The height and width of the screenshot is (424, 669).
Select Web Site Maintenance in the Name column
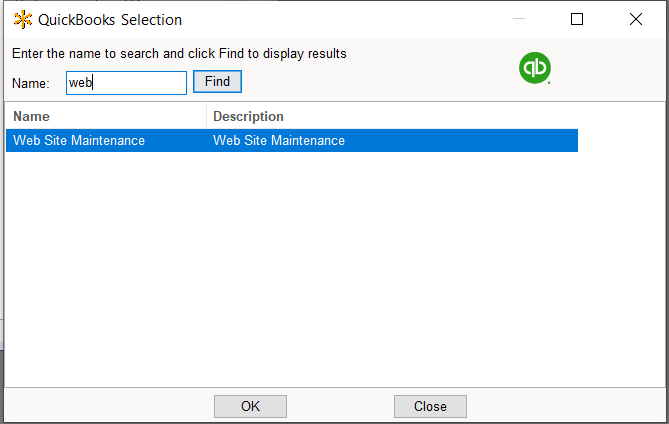point(79,141)
